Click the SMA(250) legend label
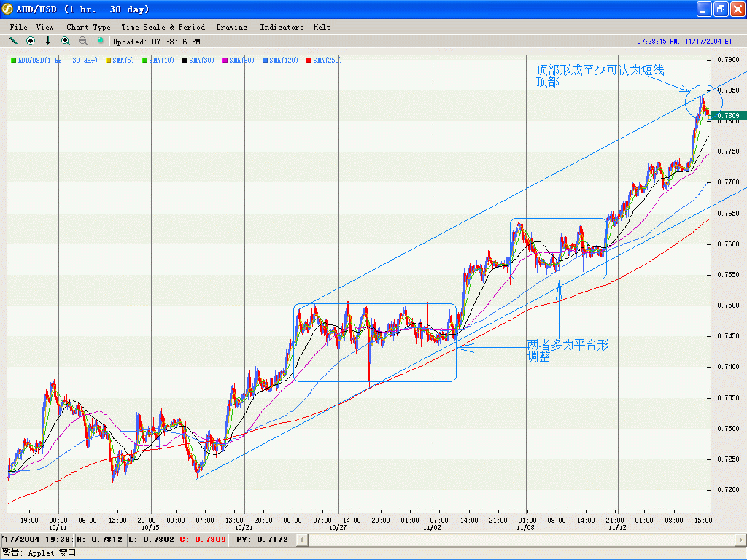747x560 pixels. 328,60
